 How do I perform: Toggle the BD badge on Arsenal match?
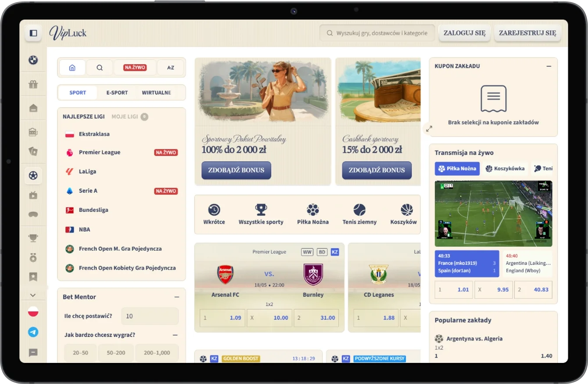tap(323, 252)
